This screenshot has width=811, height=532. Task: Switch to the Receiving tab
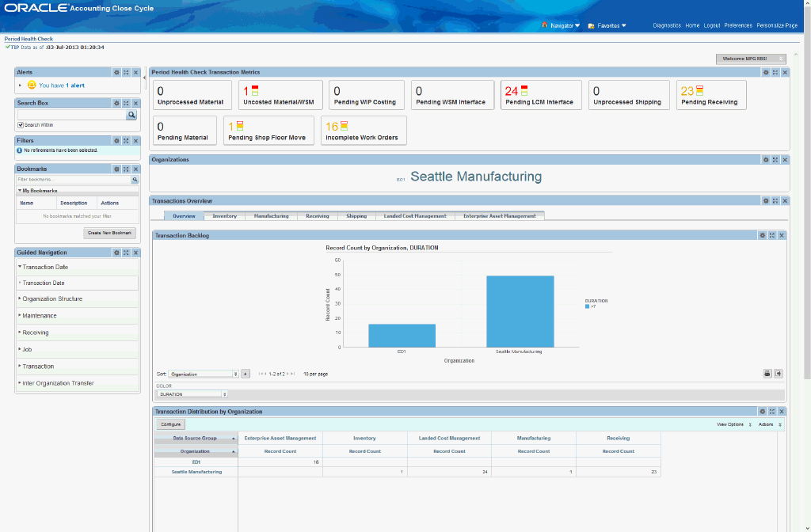pos(317,216)
